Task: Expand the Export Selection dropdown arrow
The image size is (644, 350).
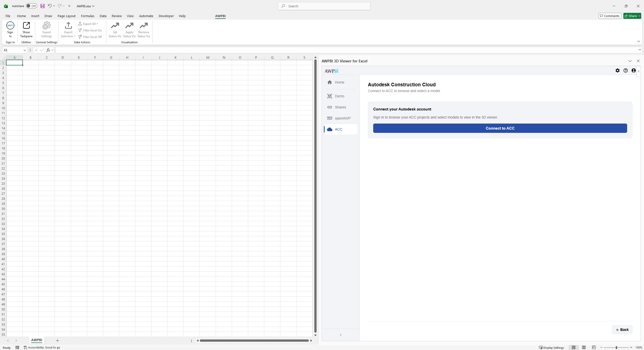Action: tap(74, 36)
